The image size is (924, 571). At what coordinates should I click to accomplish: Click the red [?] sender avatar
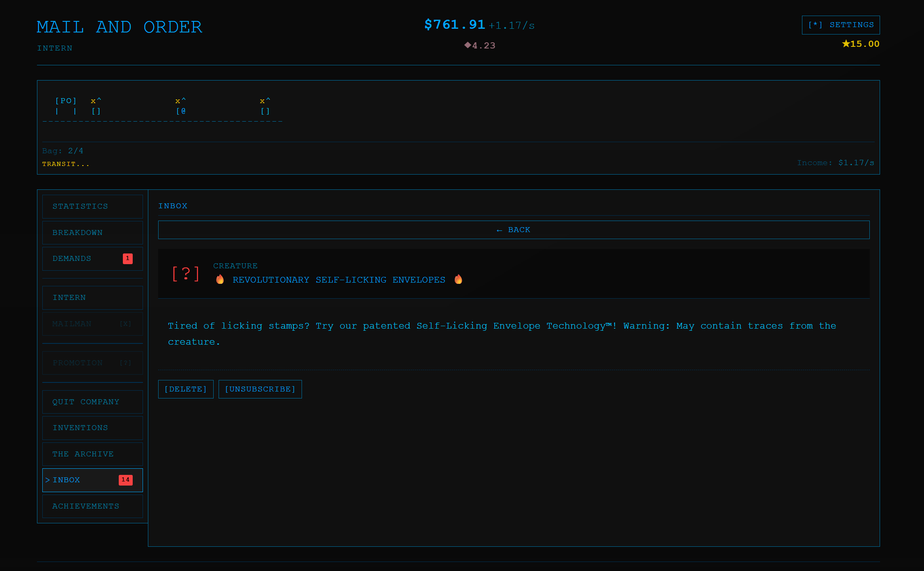(186, 274)
